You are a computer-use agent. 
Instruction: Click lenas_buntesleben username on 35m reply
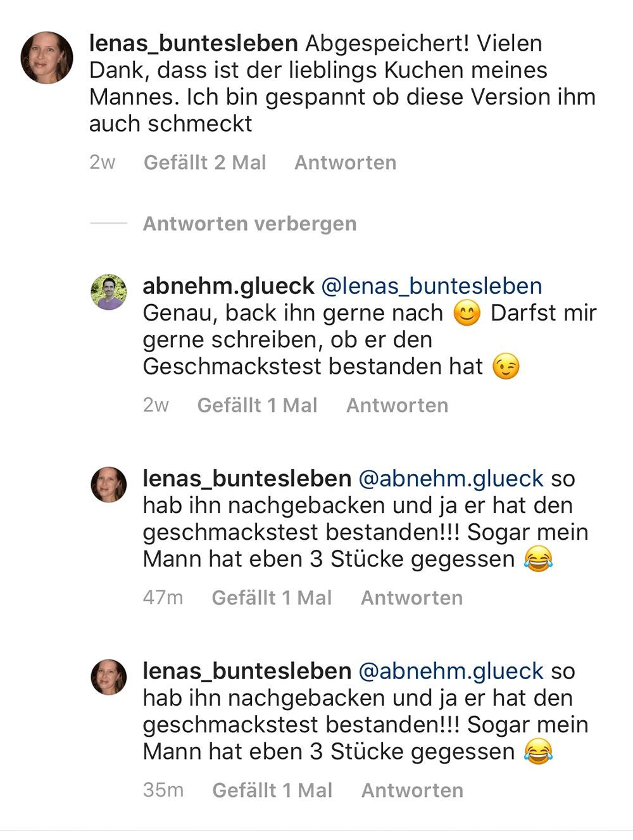[247, 671]
